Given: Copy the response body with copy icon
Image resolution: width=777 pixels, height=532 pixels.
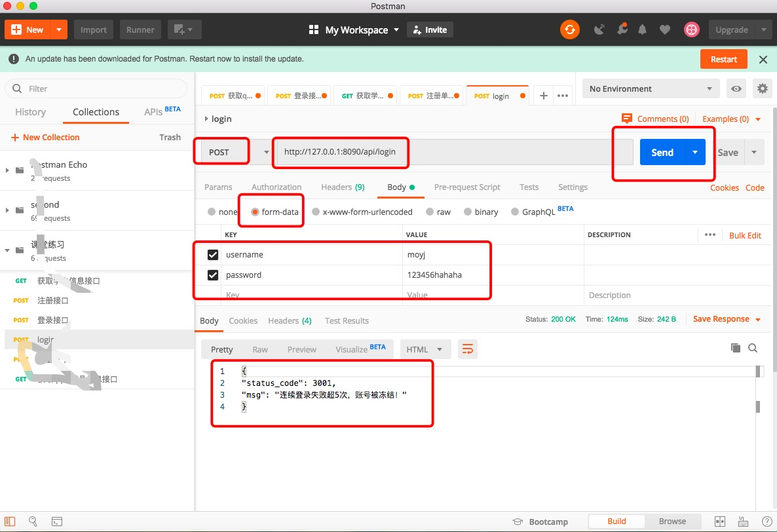Looking at the screenshot, I should [x=735, y=348].
